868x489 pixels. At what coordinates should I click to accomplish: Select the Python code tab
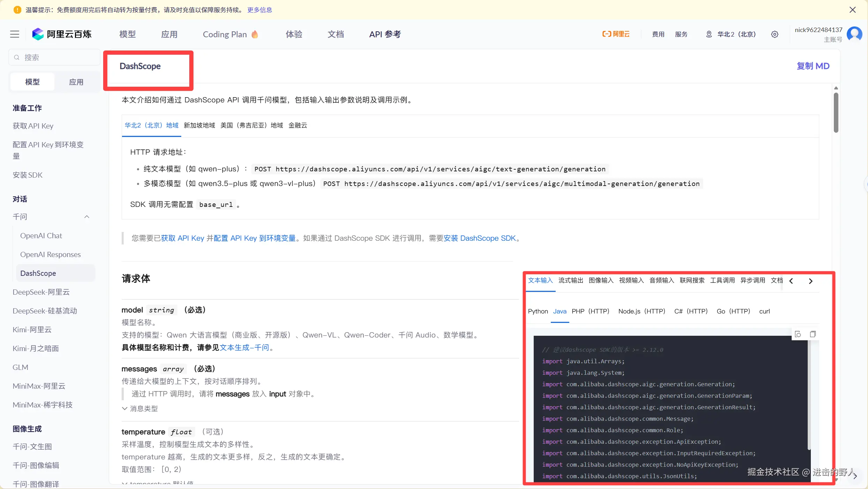tap(538, 311)
